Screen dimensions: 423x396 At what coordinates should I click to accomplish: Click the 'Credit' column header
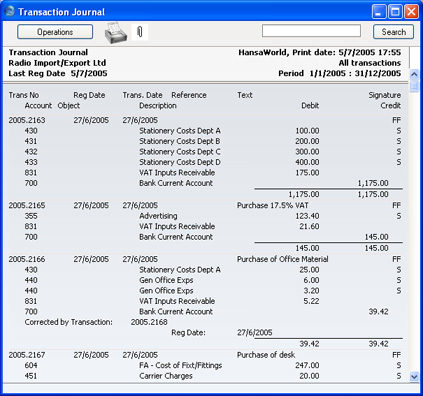(391, 106)
